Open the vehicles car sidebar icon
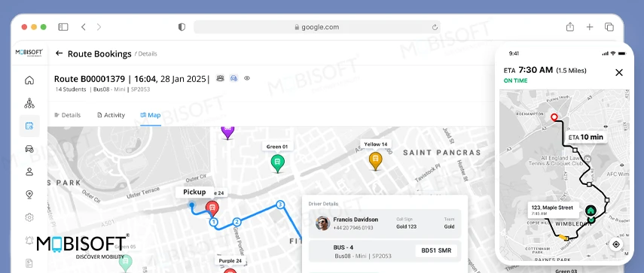 coord(29,149)
